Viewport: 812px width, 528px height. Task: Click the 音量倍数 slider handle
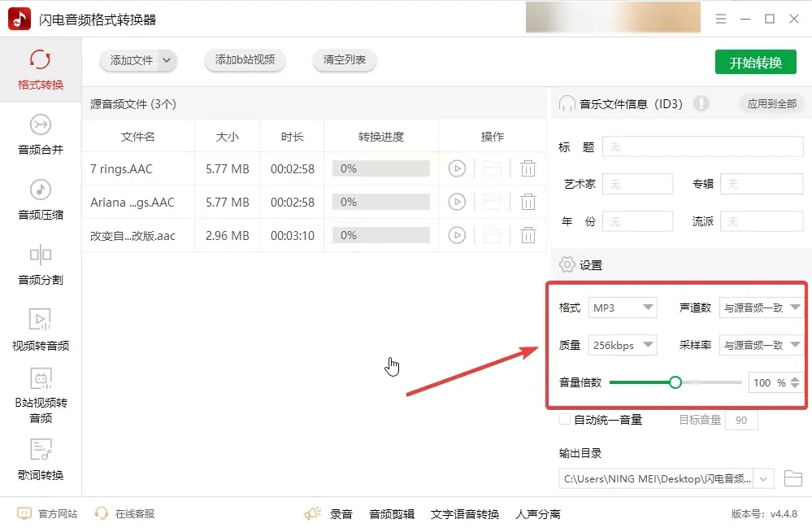(675, 382)
